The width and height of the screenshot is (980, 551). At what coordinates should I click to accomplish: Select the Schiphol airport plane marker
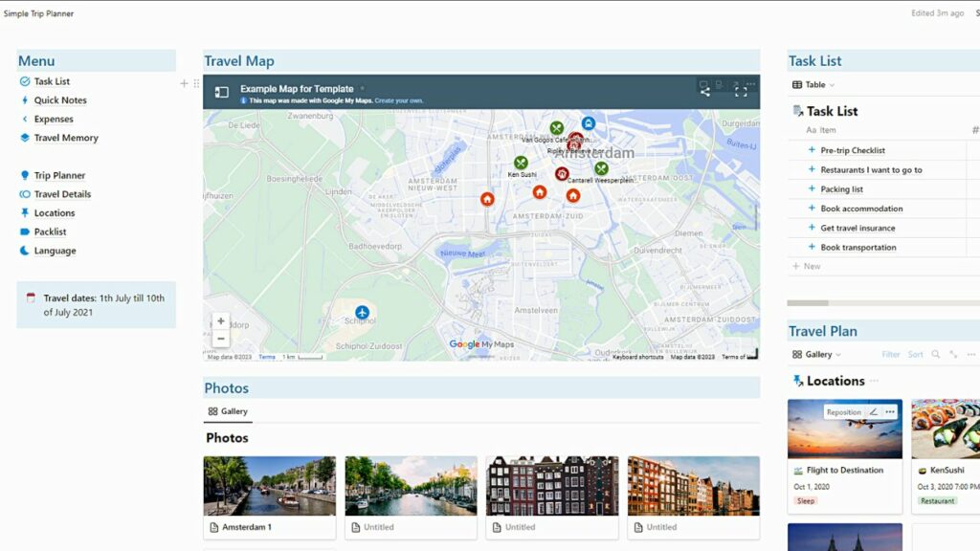(362, 312)
